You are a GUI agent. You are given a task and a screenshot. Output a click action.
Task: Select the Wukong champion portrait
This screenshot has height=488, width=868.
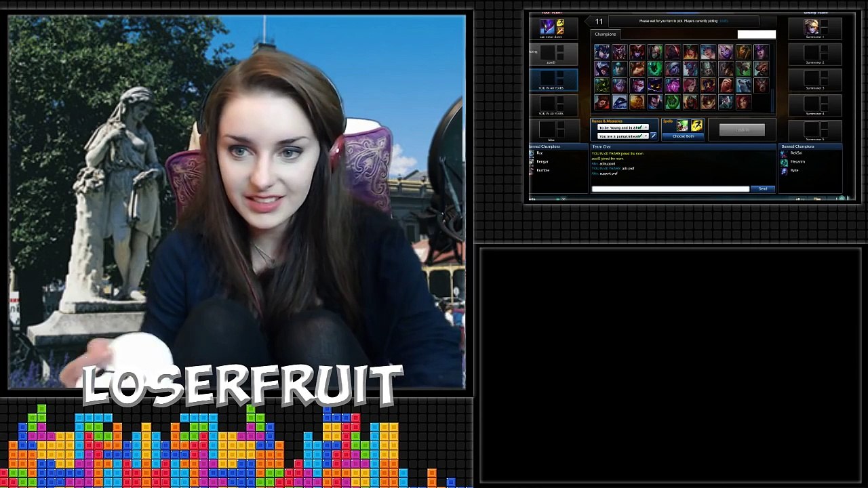pos(602,102)
